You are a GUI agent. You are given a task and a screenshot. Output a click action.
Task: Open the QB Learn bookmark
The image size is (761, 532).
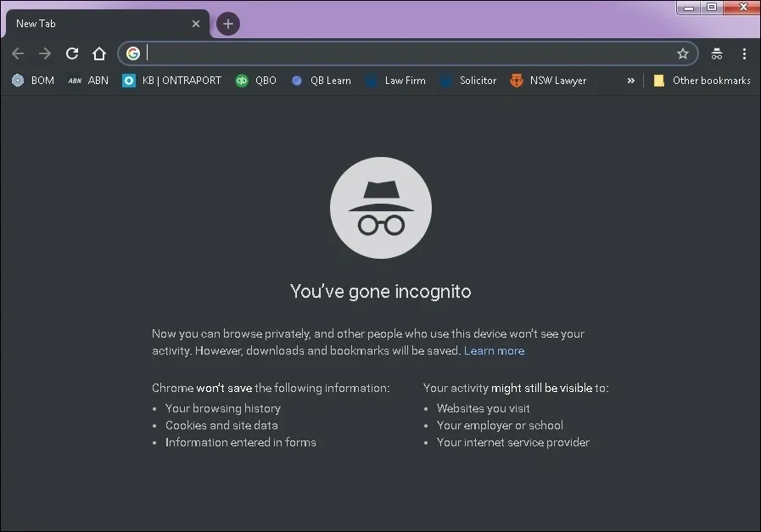click(x=321, y=81)
